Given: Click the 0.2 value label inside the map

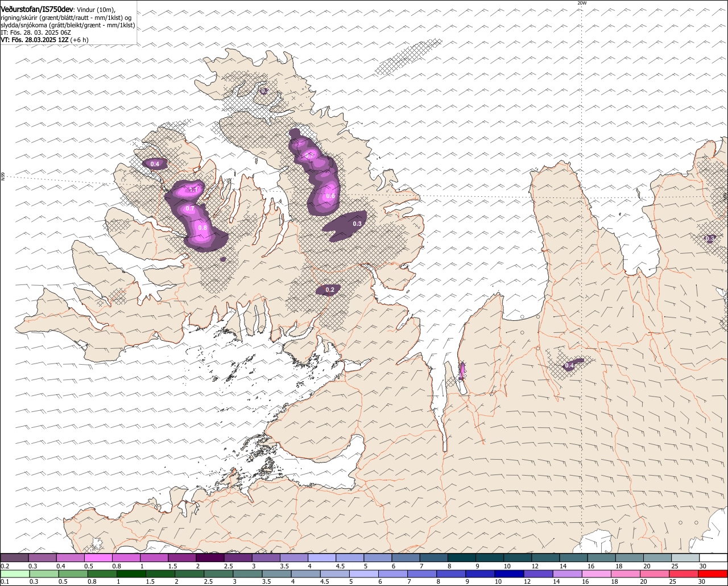Looking at the screenshot, I should (330, 290).
